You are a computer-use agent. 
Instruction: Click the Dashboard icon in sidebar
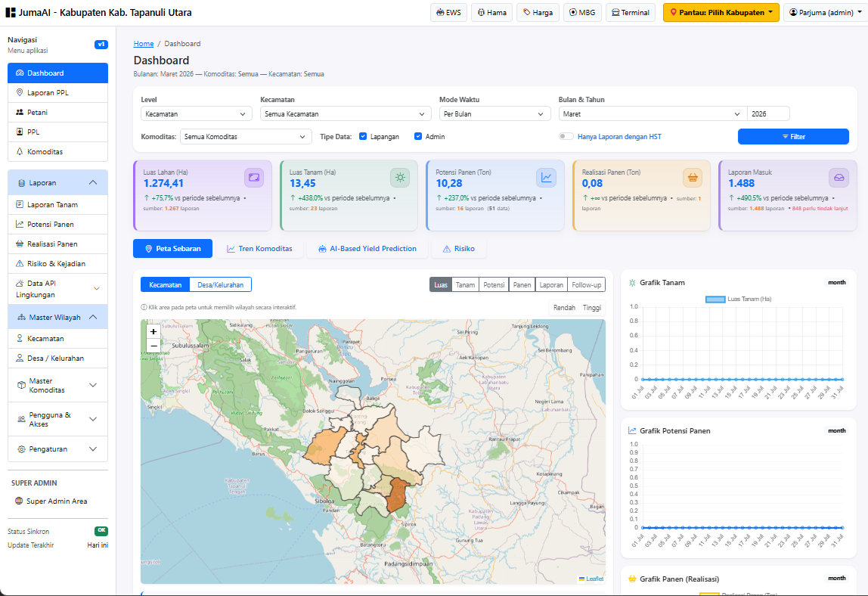(20, 73)
